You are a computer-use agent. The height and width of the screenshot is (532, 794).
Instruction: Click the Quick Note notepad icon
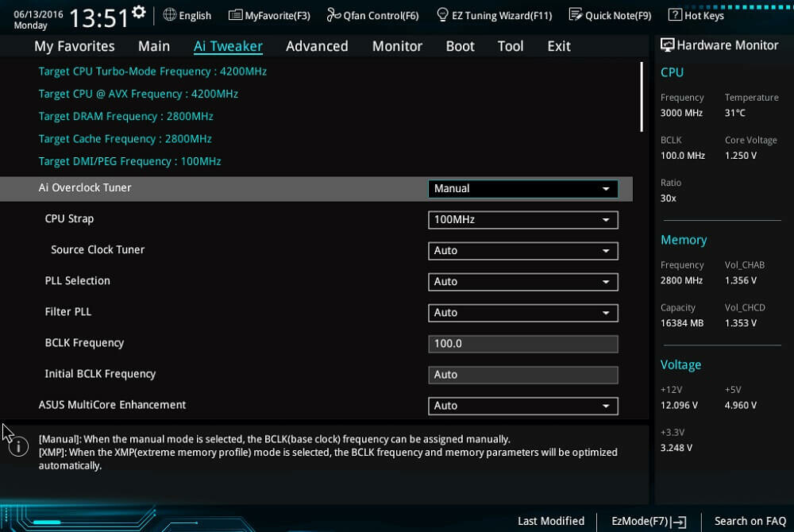point(575,14)
